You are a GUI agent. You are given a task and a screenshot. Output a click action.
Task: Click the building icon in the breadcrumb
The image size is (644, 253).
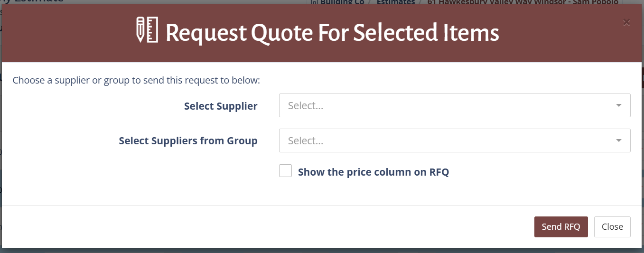[314, 2]
